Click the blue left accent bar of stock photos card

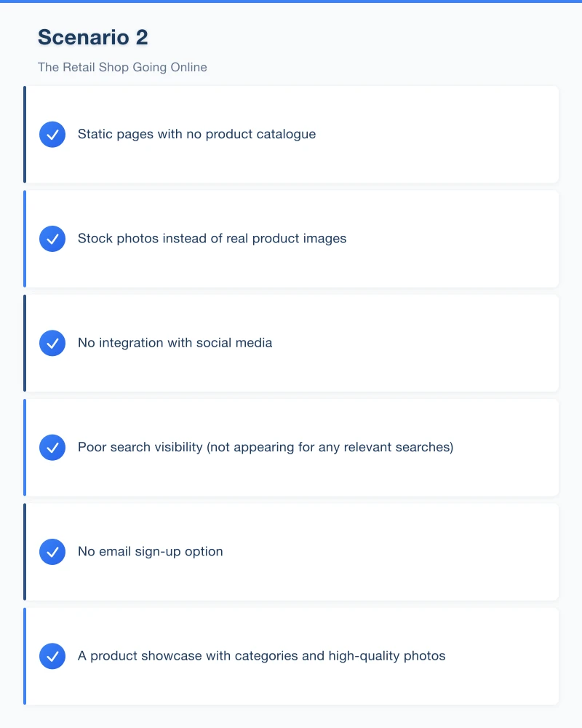(x=25, y=239)
